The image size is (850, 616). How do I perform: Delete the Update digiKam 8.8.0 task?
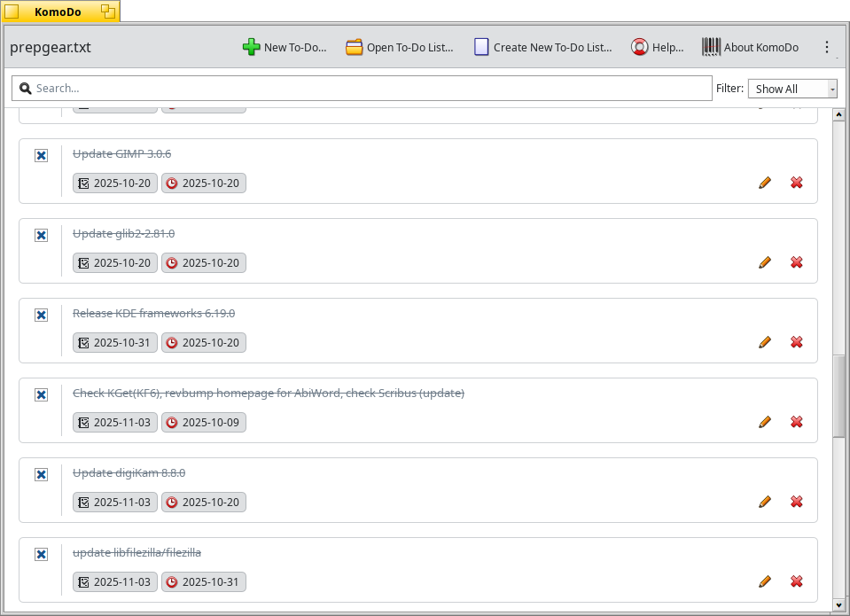[x=797, y=502]
